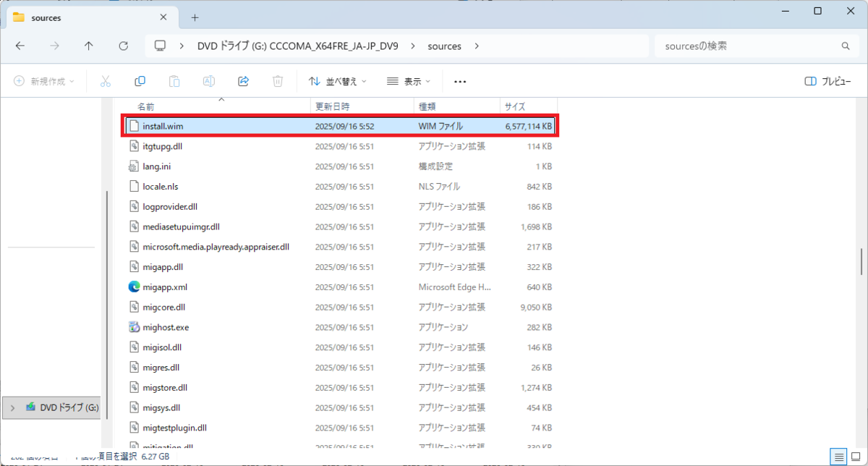
Task: Click the DVD drive icon in navigation pane
Action: (31, 407)
